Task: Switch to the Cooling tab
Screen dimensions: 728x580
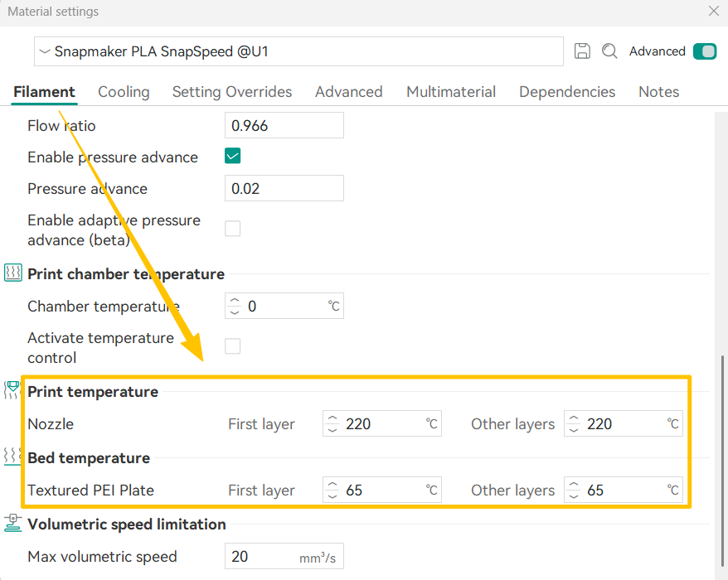Action: point(124,92)
